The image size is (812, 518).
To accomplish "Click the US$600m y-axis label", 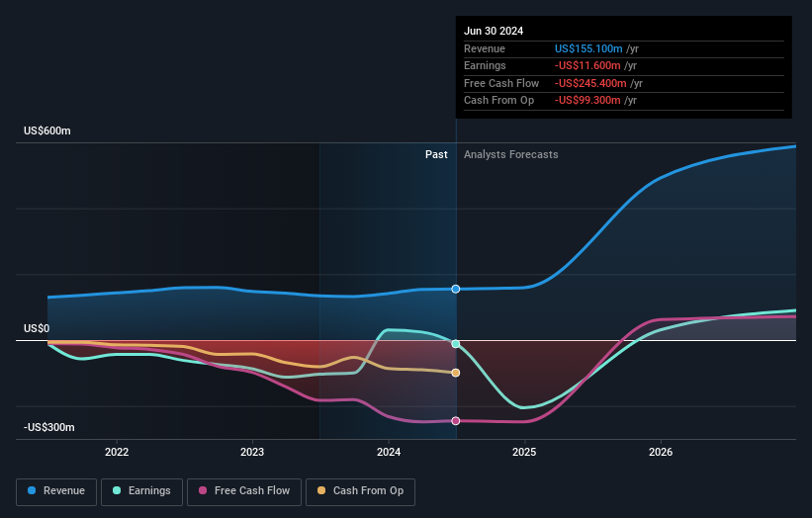I will [x=47, y=130].
